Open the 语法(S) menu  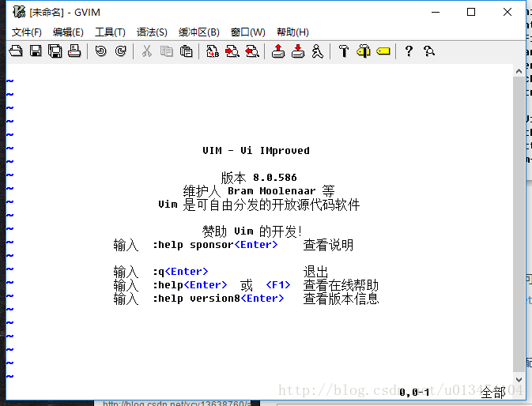point(152,32)
